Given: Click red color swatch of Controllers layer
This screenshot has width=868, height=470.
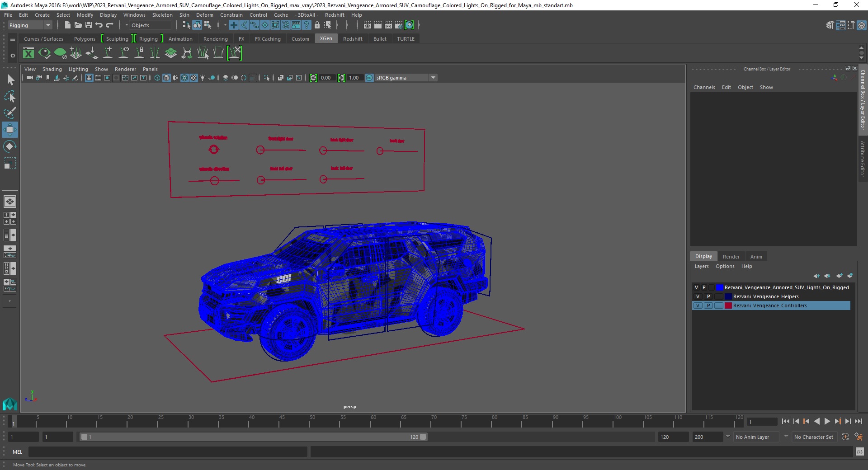Looking at the screenshot, I should point(728,305).
